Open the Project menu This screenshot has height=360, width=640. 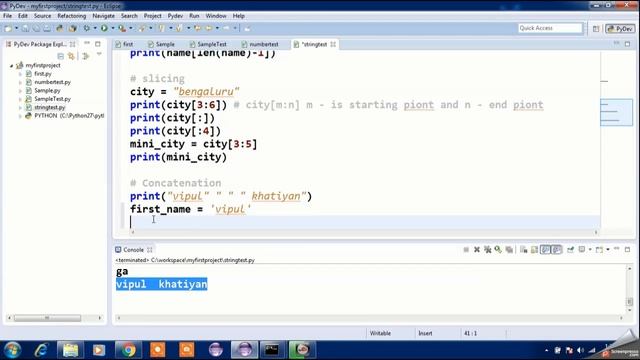152,16
